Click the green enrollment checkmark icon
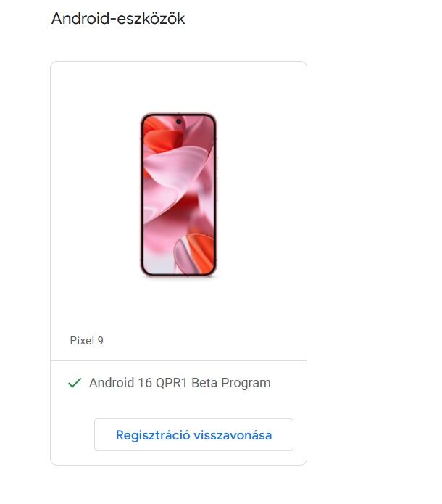Viewport: 442px width, 504px height. pos(75,382)
